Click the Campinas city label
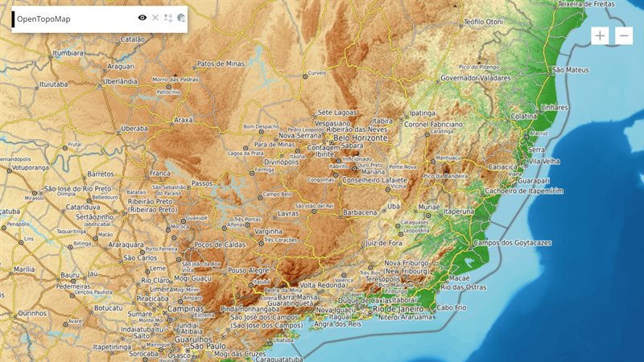Screen dimensions: 644x362 tap(185, 308)
